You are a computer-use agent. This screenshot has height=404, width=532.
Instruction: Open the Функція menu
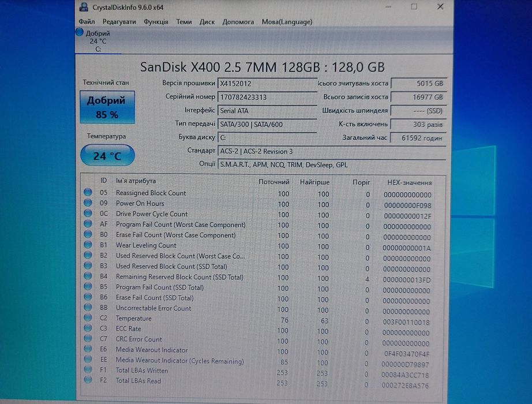[156, 22]
